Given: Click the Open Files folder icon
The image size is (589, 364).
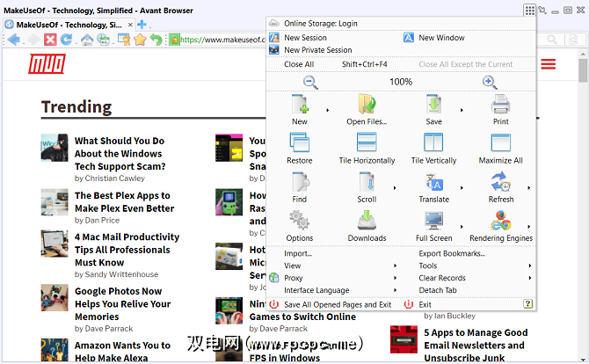Looking at the screenshot, I should [x=367, y=105].
